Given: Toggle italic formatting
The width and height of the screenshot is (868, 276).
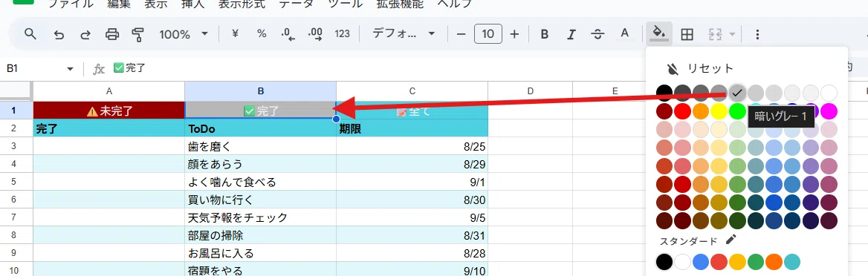Looking at the screenshot, I should tap(571, 34).
